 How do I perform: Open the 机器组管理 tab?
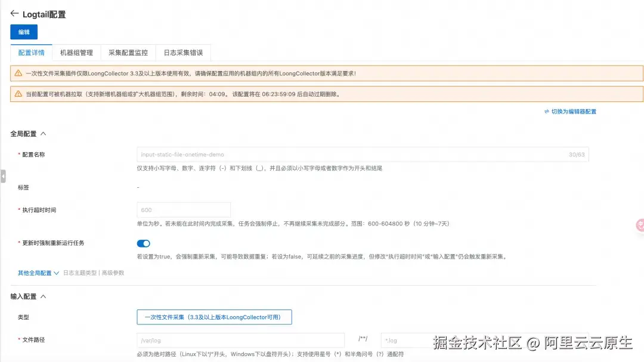[76, 52]
